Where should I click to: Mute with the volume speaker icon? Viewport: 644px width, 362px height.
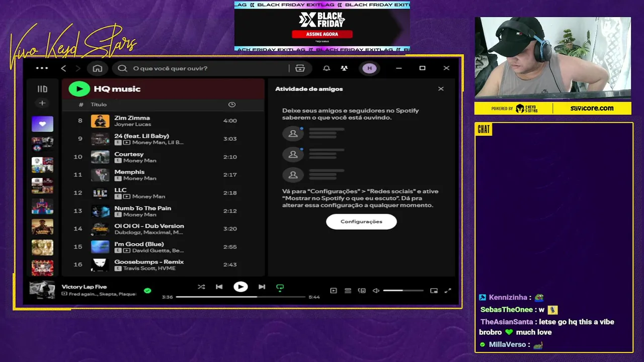point(376,291)
